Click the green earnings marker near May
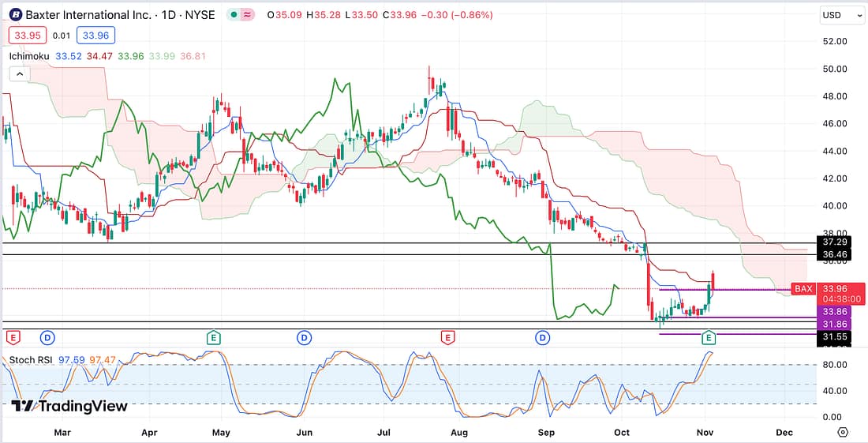The image size is (868, 443). tap(213, 338)
